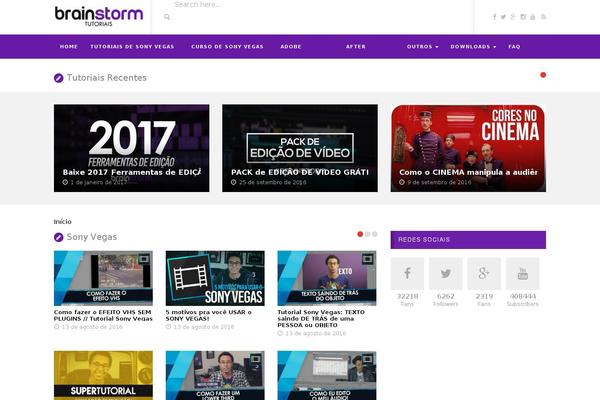Click the REDES SOCIAIS widget header
The height and width of the screenshot is (400, 600).
pos(468,240)
